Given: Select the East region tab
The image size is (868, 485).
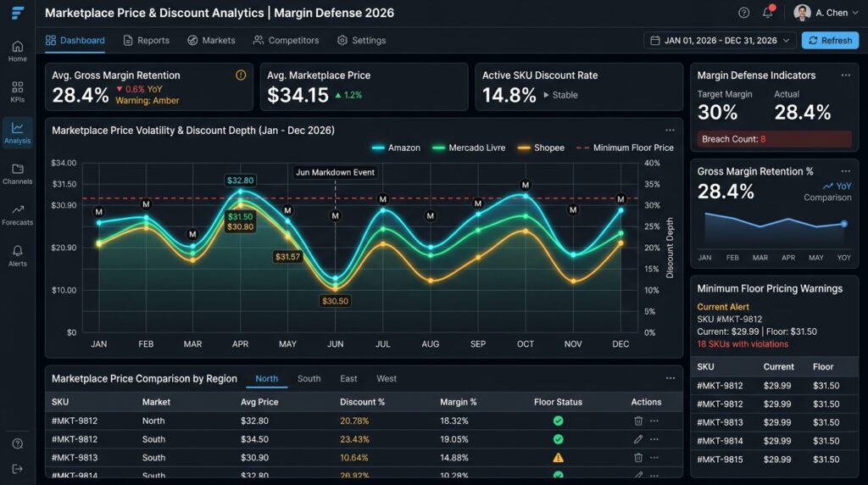Looking at the screenshot, I should tap(348, 379).
